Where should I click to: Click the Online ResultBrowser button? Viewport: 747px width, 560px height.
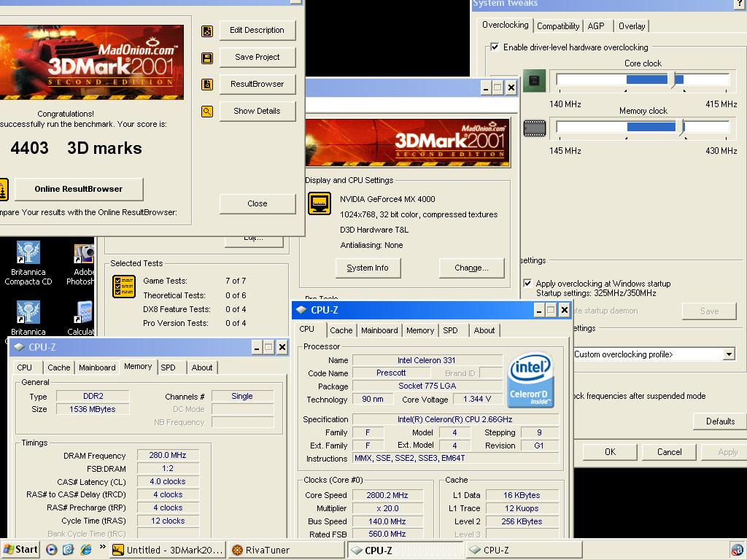79,189
